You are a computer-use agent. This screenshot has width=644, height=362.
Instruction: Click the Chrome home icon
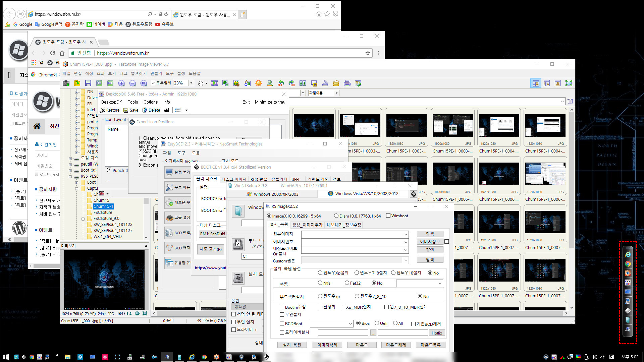coord(62,53)
